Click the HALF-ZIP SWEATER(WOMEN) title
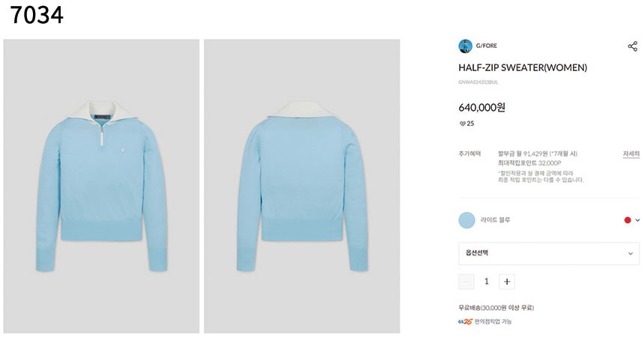 pos(523,67)
